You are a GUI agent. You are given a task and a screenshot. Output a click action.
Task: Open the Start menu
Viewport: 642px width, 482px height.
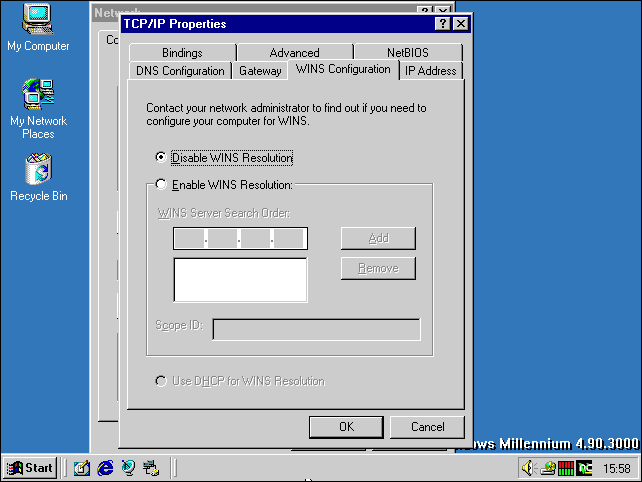point(30,468)
